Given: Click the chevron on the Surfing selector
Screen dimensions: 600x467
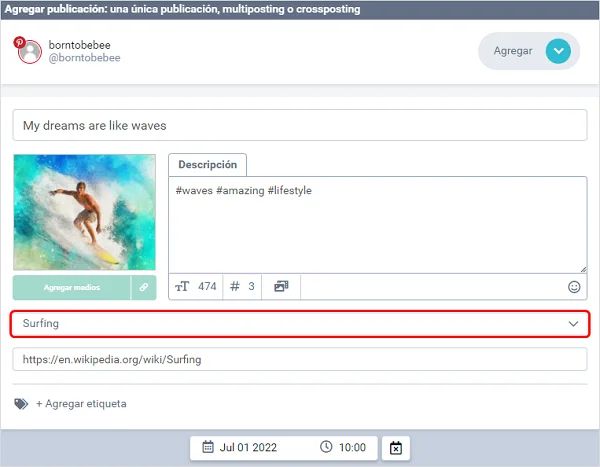Looking at the screenshot, I should coord(573,324).
